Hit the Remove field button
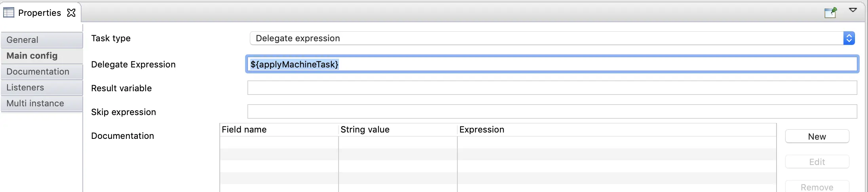The height and width of the screenshot is (192, 868). point(817,187)
